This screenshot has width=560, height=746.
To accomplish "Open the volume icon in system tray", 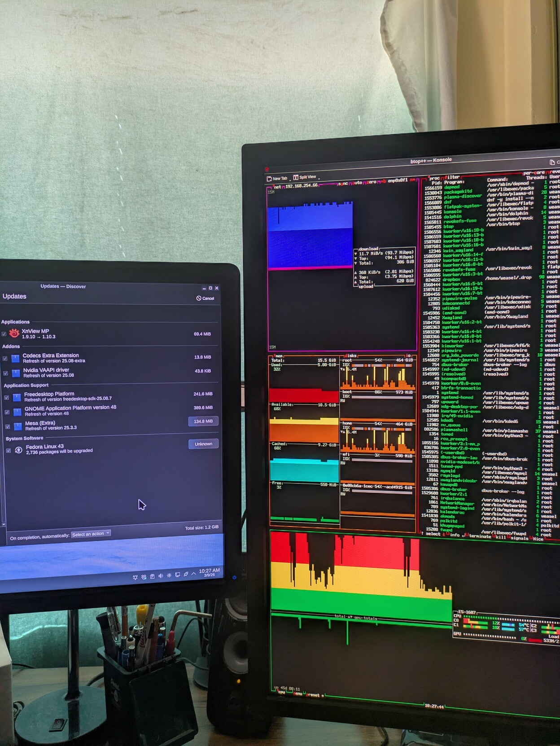I will click(161, 576).
